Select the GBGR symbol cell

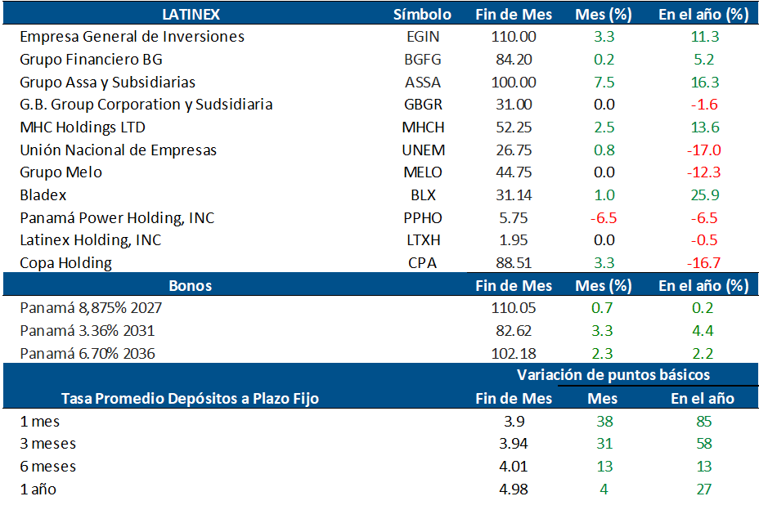pos(423,105)
